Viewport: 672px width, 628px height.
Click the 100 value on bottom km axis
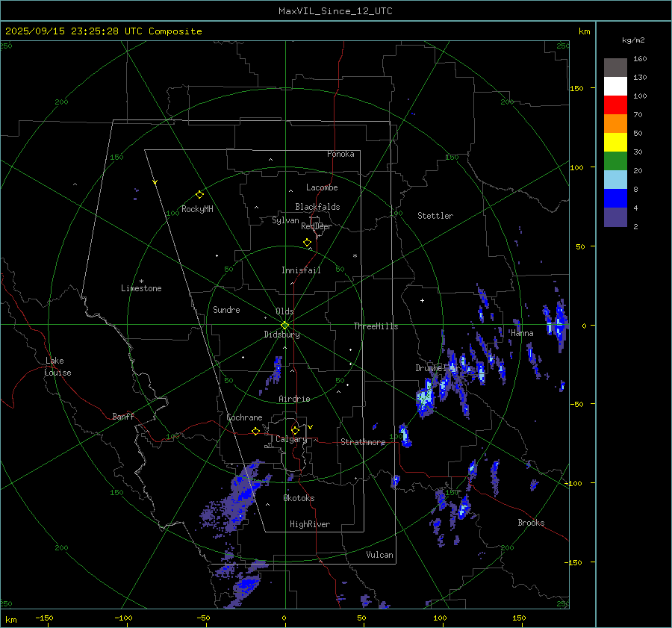tap(440, 618)
